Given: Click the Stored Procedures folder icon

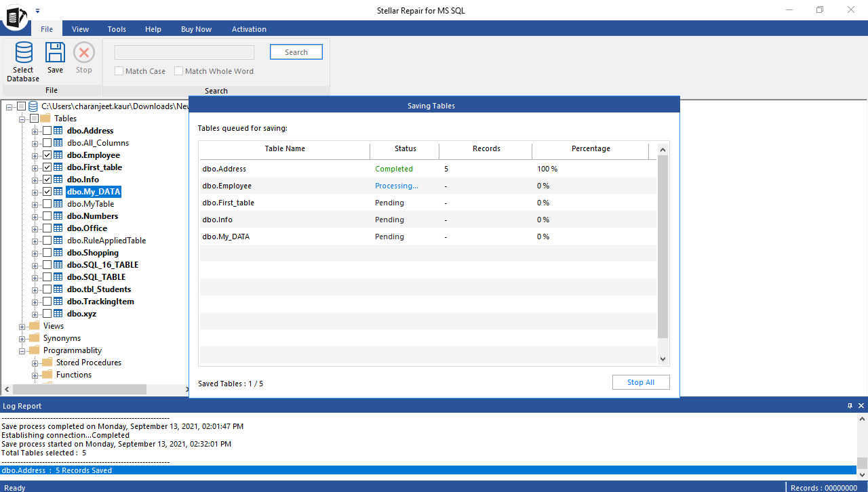Looking at the screenshot, I should [x=47, y=363].
